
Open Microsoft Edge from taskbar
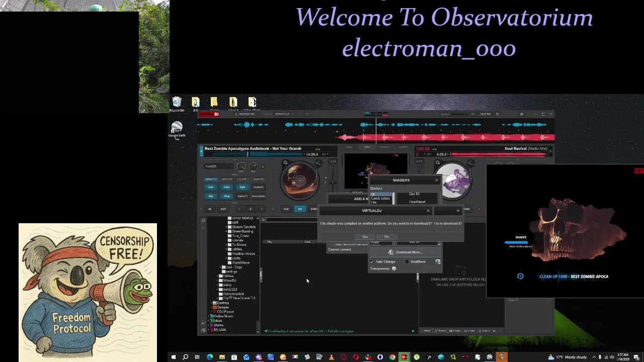click(x=210, y=357)
